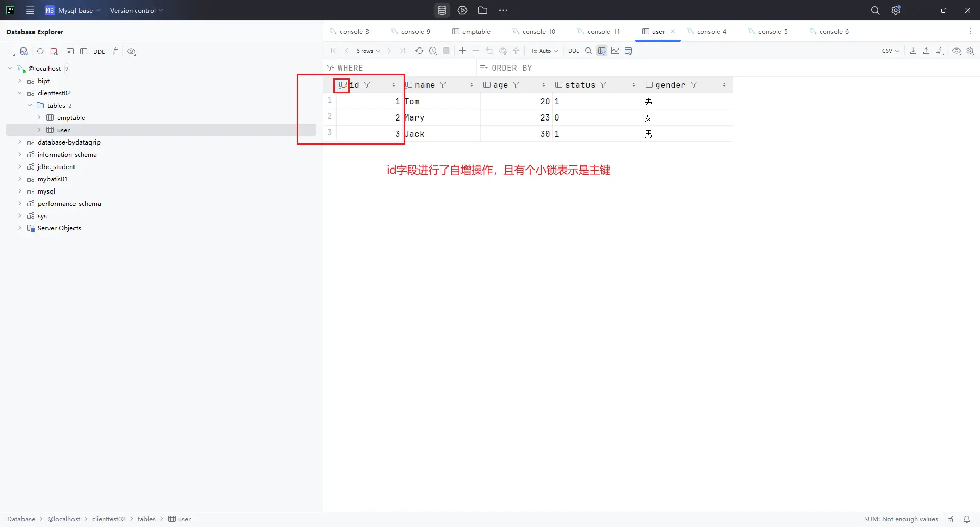Go to previous page of rows
Viewport: 980px width, 527px height.
tap(347, 51)
